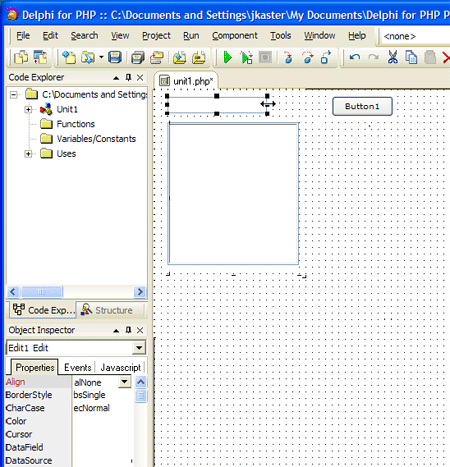Open the Tools menu
The image size is (450, 467).
(x=281, y=36)
